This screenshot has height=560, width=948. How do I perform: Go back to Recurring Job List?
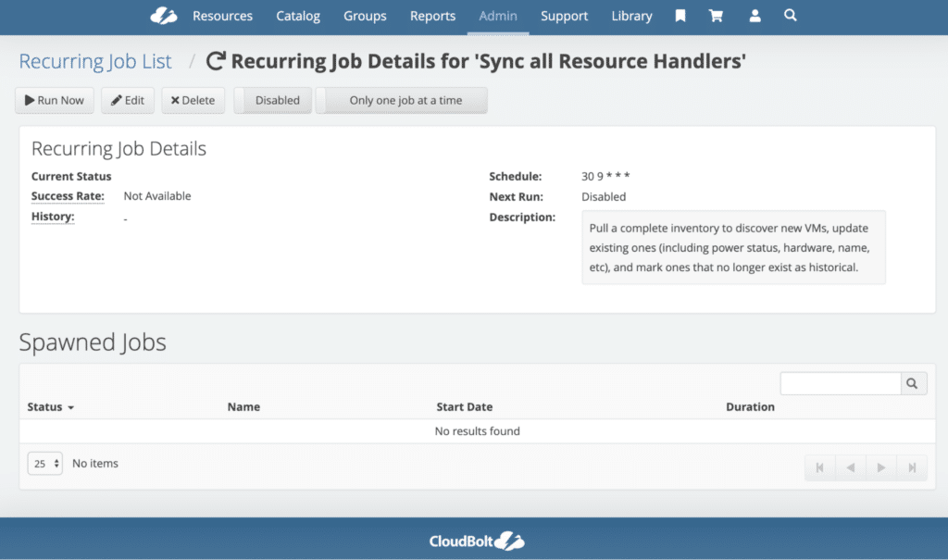tap(95, 61)
